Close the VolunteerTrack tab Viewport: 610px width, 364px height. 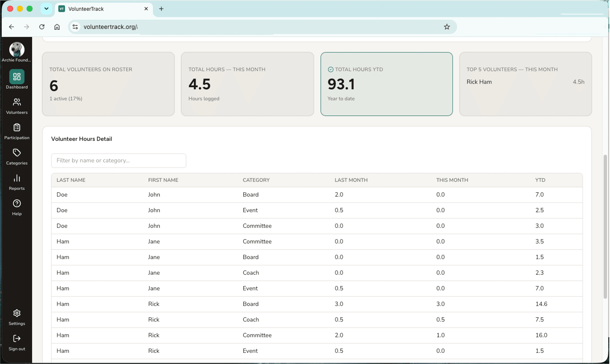tap(146, 9)
